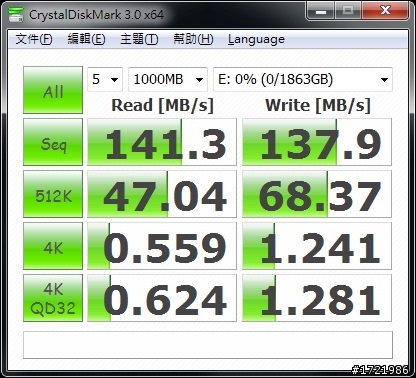Expand the 1000MB test size dropdown
Screen dimensions: 416x378
click(168, 79)
